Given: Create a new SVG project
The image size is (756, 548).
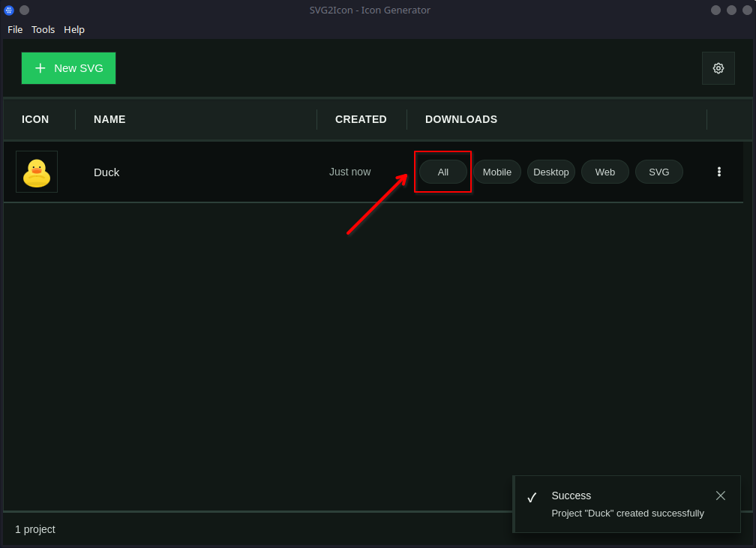Looking at the screenshot, I should 68,67.
